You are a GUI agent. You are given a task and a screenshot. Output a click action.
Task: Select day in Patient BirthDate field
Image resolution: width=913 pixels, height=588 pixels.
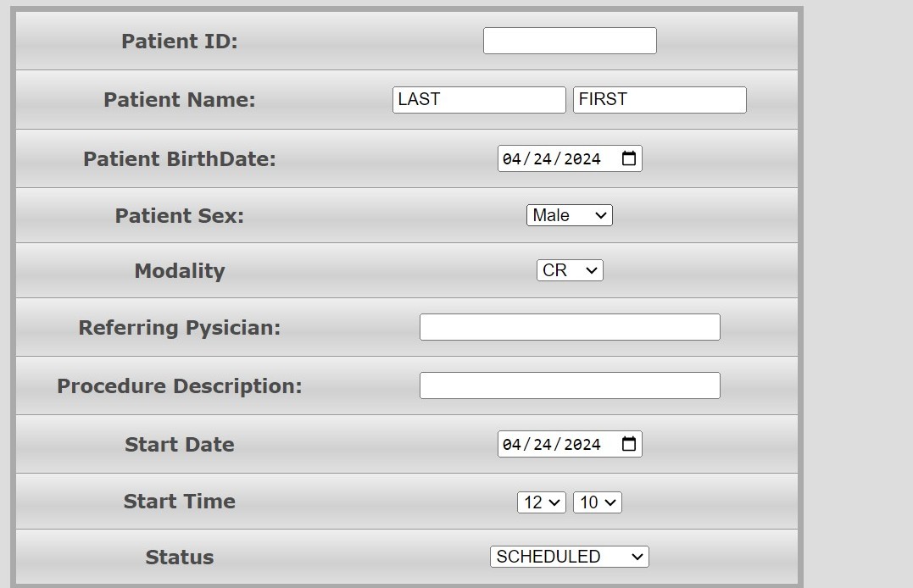[542, 159]
